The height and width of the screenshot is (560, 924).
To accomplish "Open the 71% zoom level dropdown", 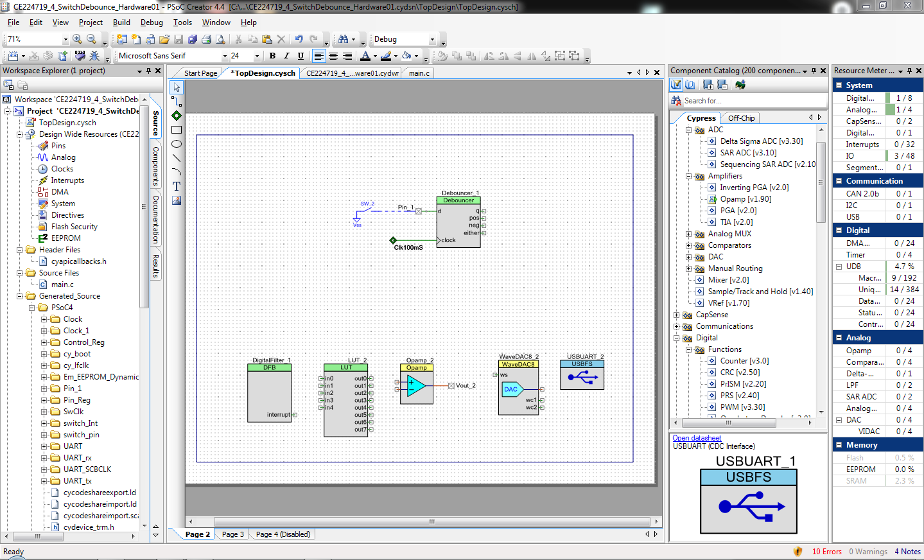I will tap(65, 39).
